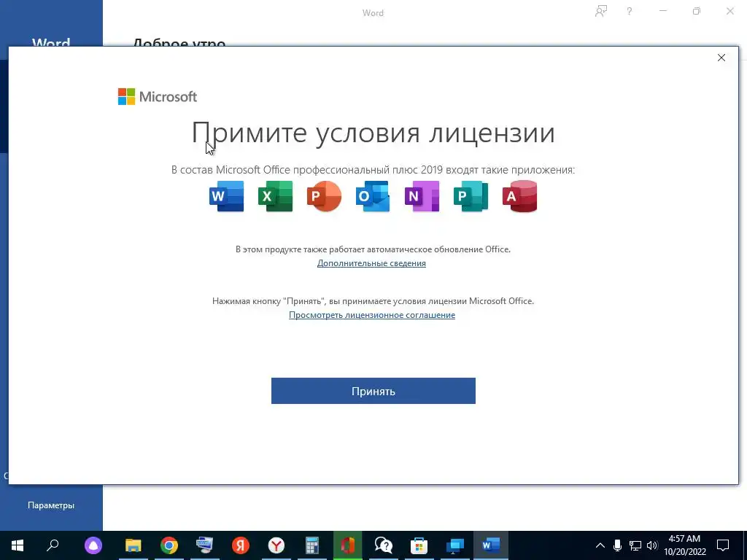Open the Get Help chat icon in taskbar
The height and width of the screenshot is (560, 747).
point(384,545)
